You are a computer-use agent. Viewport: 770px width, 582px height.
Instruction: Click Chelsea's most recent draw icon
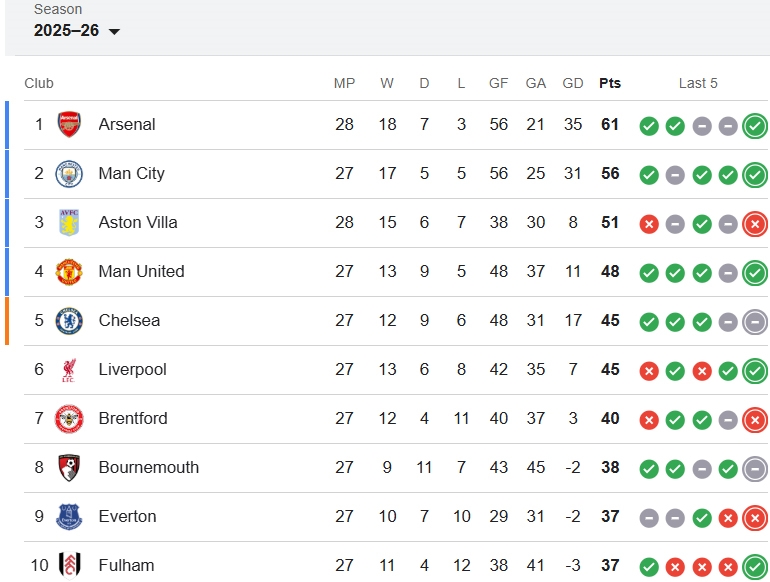[755, 322]
